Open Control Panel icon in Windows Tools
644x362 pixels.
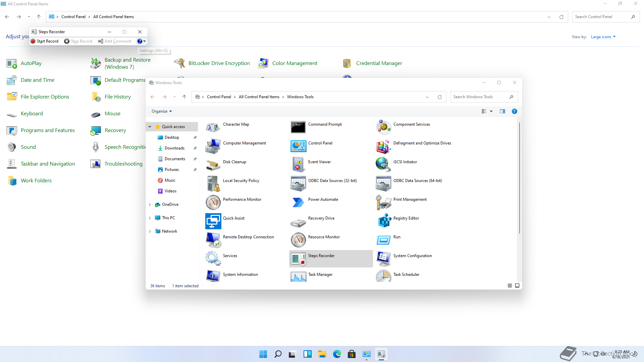(x=298, y=146)
